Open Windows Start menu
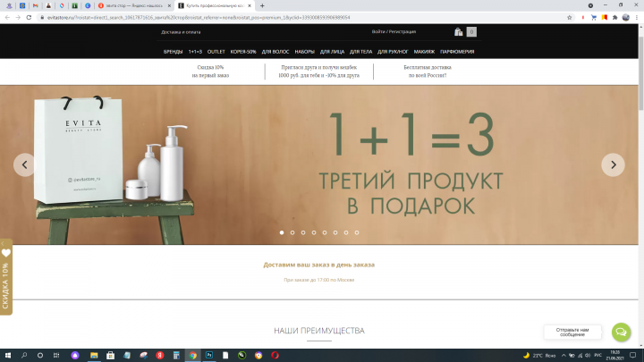This screenshot has height=362, width=644. 8,356
